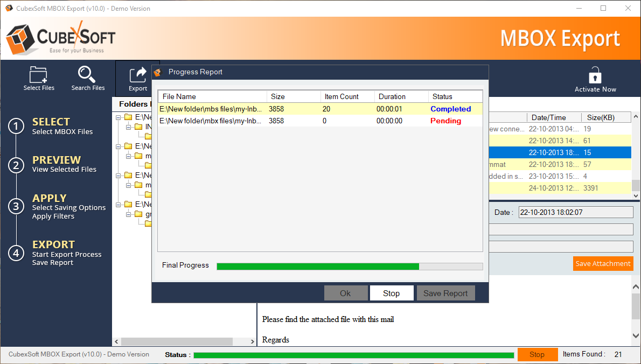Click the Export arrow icon in the toolbar
641x364 pixels.
138,74
